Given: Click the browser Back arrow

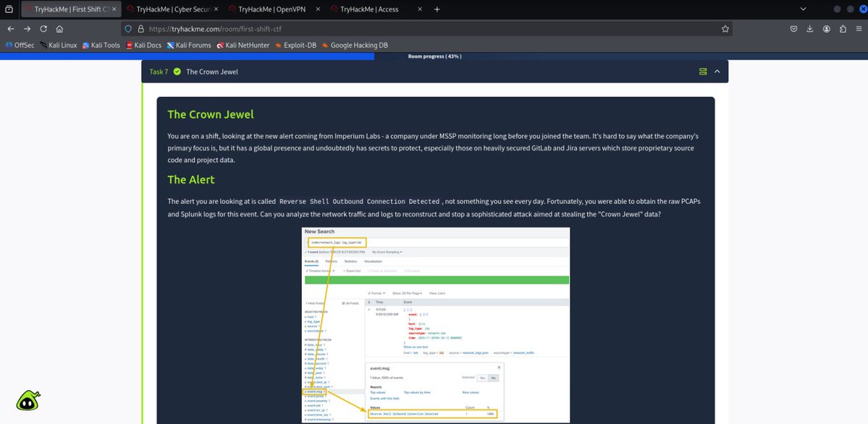Looking at the screenshot, I should 11,29.
